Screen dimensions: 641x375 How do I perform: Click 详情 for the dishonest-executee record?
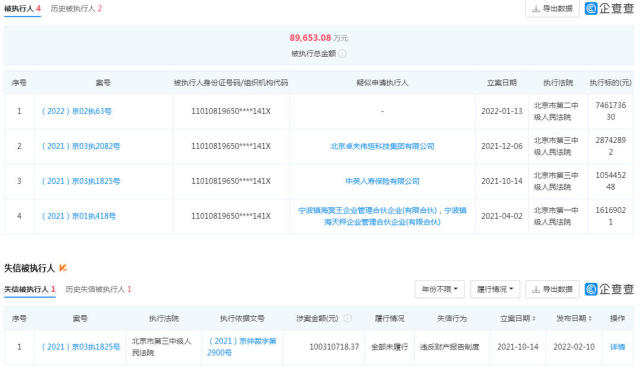tap(617, 347)
